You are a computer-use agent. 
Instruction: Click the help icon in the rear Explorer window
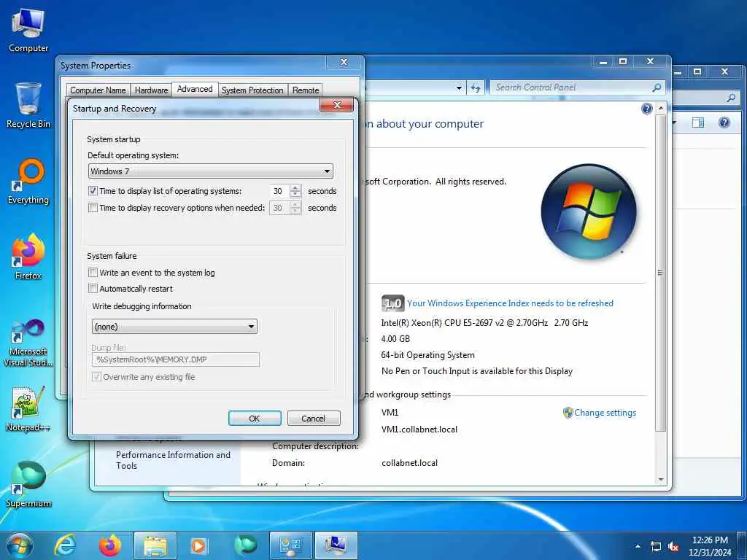tap(724, 122)
